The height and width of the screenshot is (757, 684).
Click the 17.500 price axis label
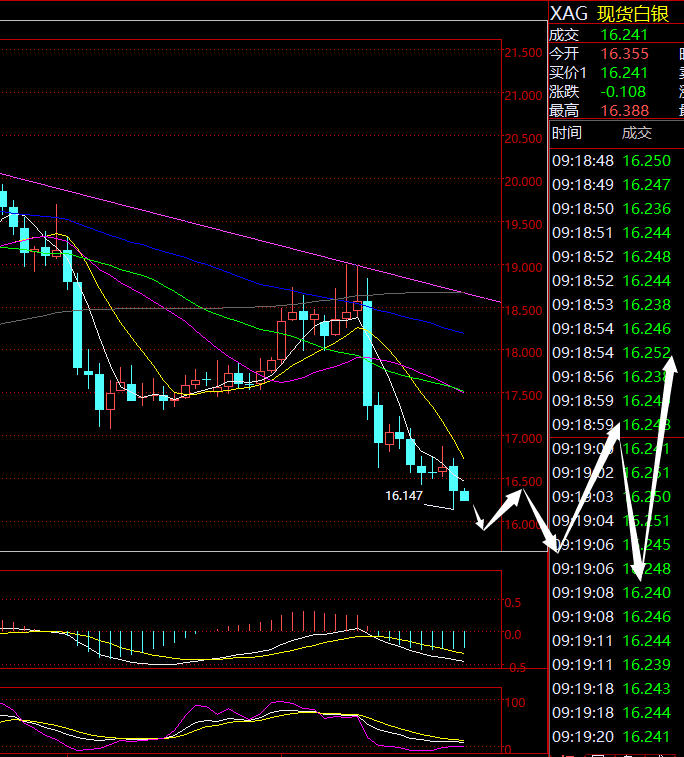[x=523, y=395]
